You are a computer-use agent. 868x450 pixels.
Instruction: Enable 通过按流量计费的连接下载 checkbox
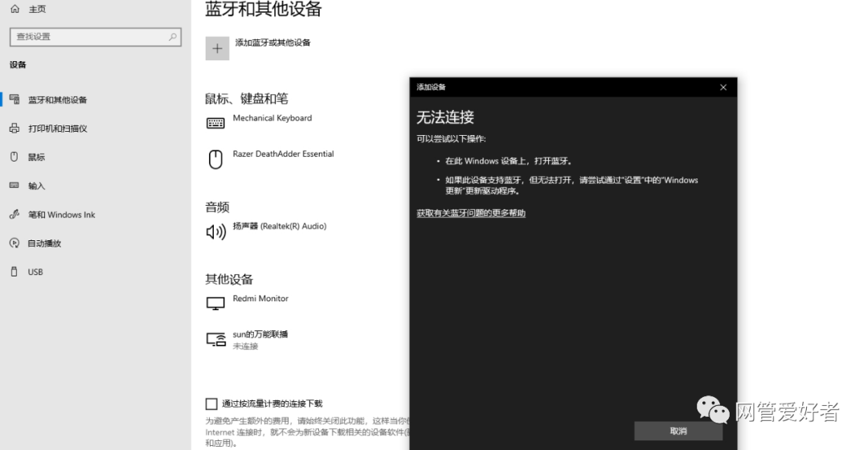pyautogui.click(x=211, y=403)
